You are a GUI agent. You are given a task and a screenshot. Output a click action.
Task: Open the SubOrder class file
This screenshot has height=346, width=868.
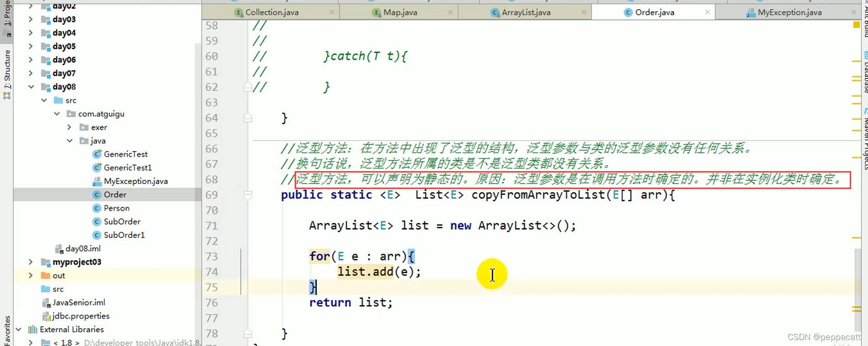[x=122, y=221]
